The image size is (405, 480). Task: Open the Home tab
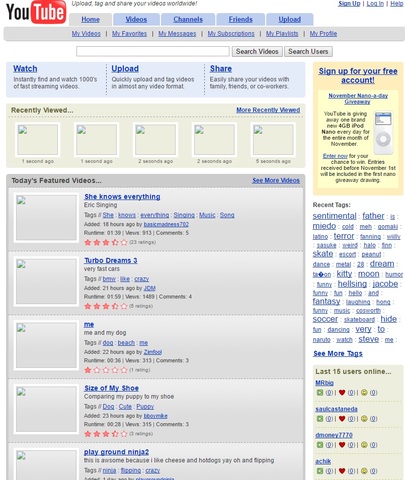pyautogui.click(x=90, y=19)
